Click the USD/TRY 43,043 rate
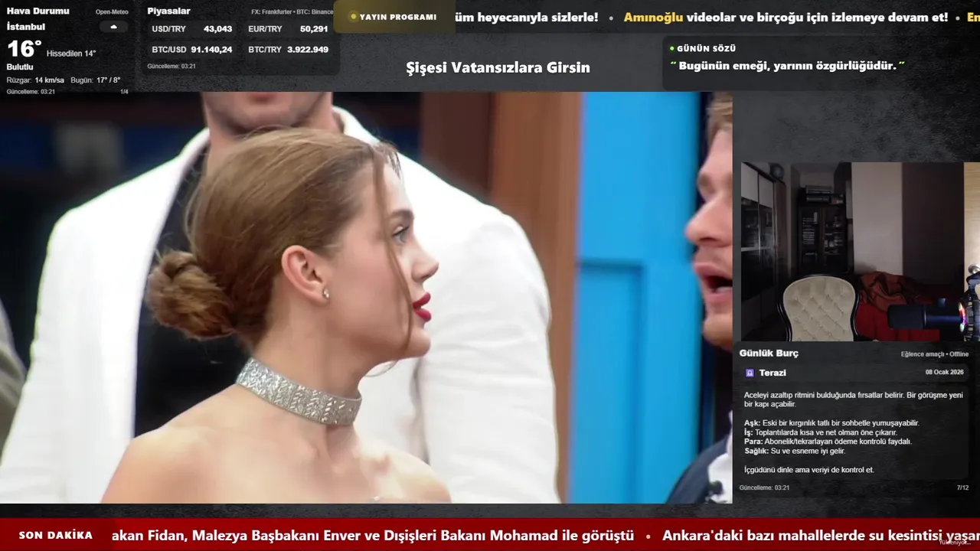This screenshot has height=551, width=980. 191,29
